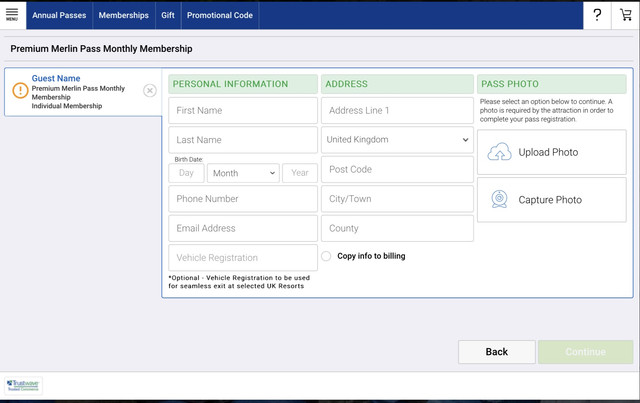The width and height of the screenshot is (640, 403).
Task: Click the cloud upload icon
Action: (499, 152)
